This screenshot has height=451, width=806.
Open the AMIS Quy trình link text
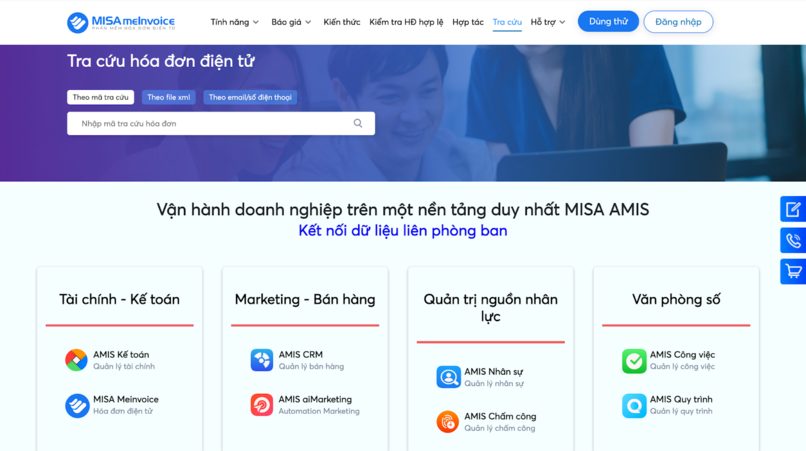pos(681,399)
